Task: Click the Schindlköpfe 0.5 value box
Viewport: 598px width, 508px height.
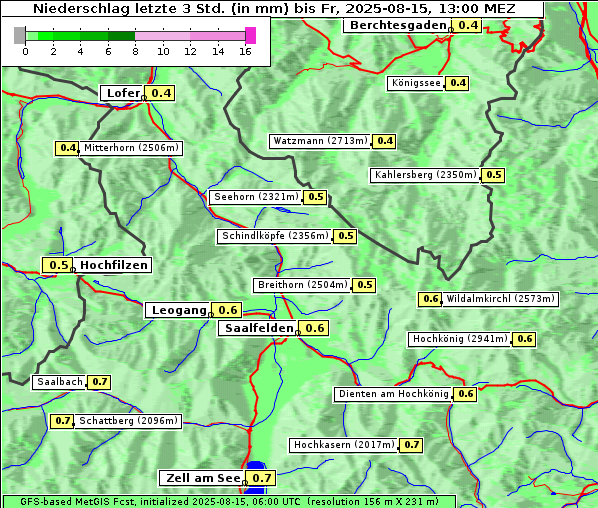Action: [x=345, y=236]
